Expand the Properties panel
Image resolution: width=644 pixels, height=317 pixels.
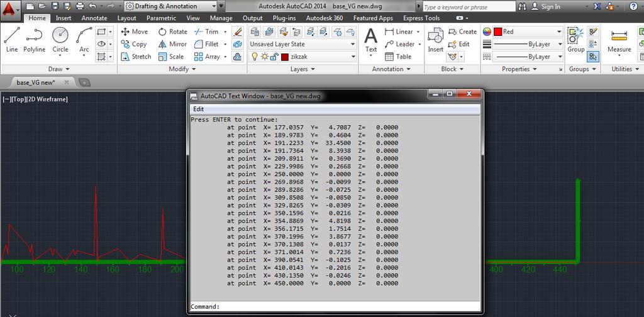[519, 69]
